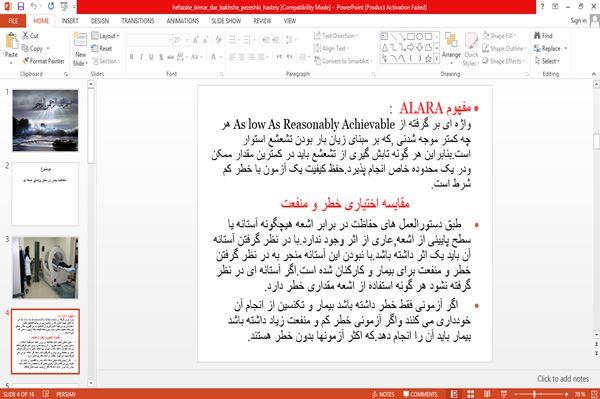
Task: Open the FILE tab
Action: [13, 21]
